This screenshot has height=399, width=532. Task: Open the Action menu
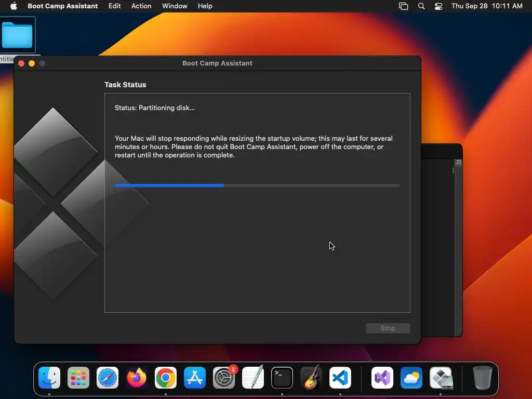tap(141, 6)
